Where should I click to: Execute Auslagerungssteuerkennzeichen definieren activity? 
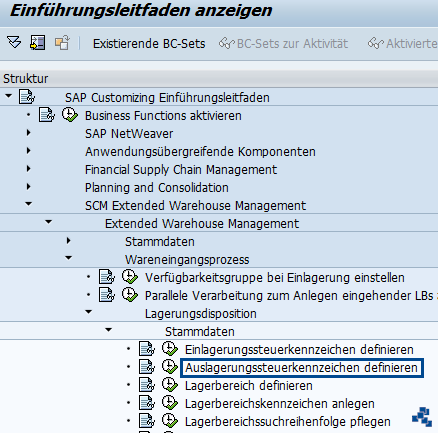pyautogui.click(x=169, y=367)
